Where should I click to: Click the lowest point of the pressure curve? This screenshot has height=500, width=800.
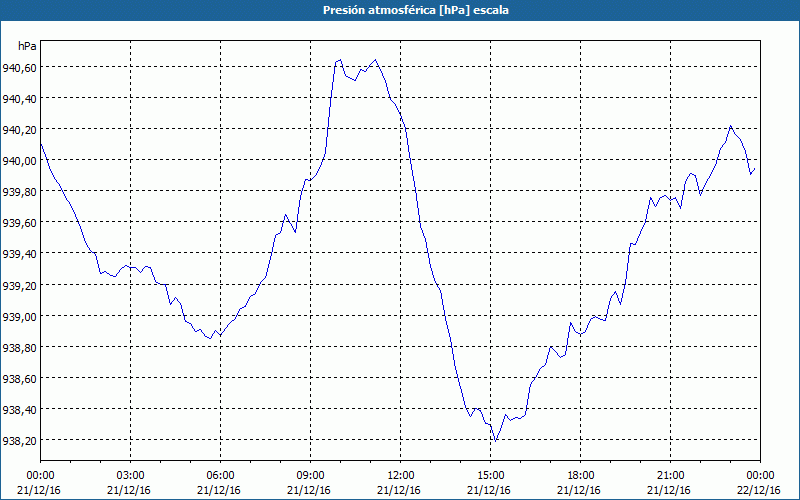point(495,441)
